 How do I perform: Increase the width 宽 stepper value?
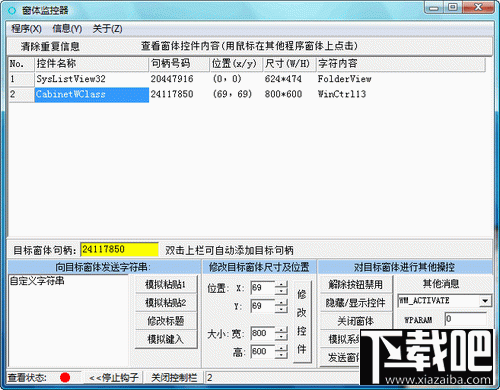pyautogui.click(x=282, y=330)
